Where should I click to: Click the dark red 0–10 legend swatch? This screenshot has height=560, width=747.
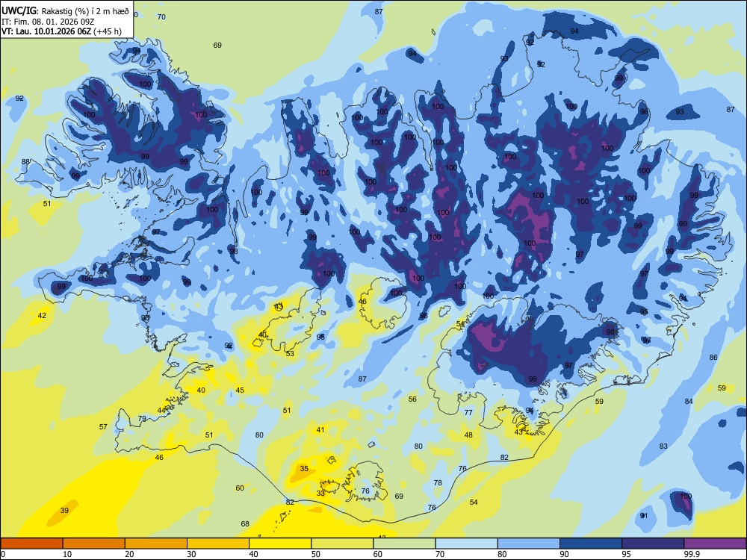click(x=31, y=544)
